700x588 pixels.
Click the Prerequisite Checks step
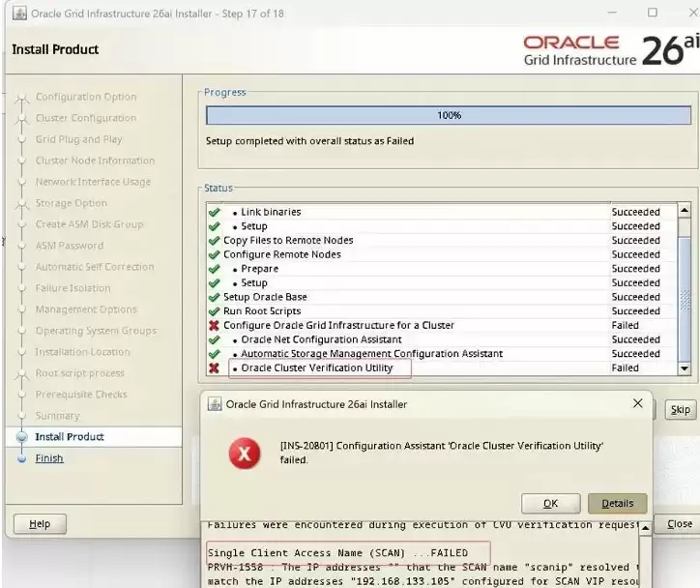(81, 395)
